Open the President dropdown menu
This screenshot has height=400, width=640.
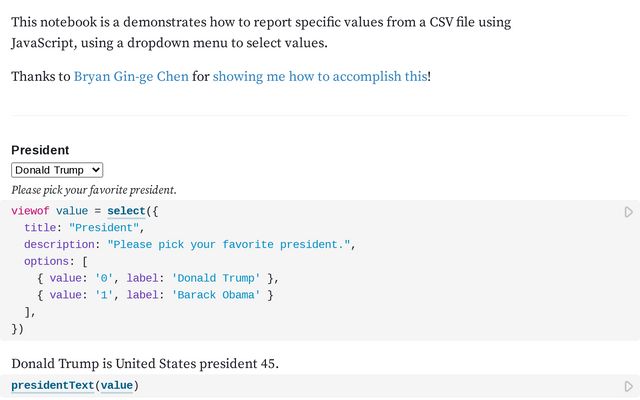point(57,170)
